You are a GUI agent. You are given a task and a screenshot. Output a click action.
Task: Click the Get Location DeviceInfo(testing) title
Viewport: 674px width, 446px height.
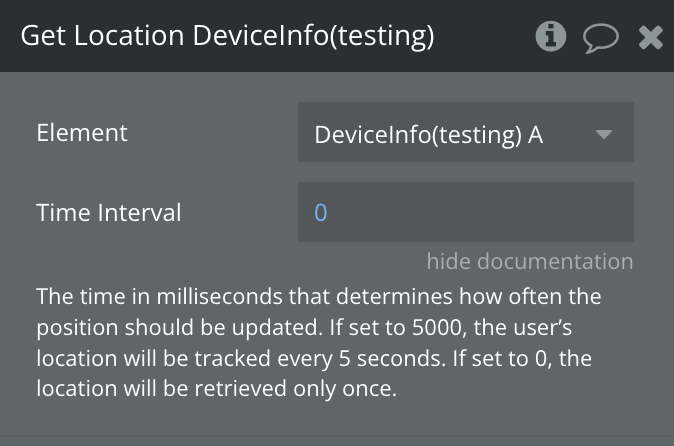click(x=227, y=37)
